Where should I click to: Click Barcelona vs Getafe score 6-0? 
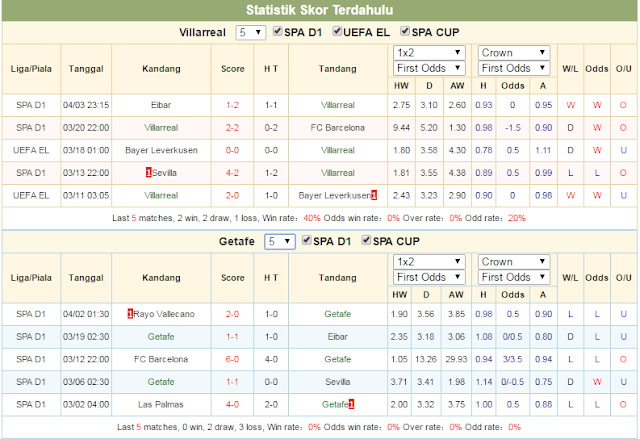(x=232, y=359)
